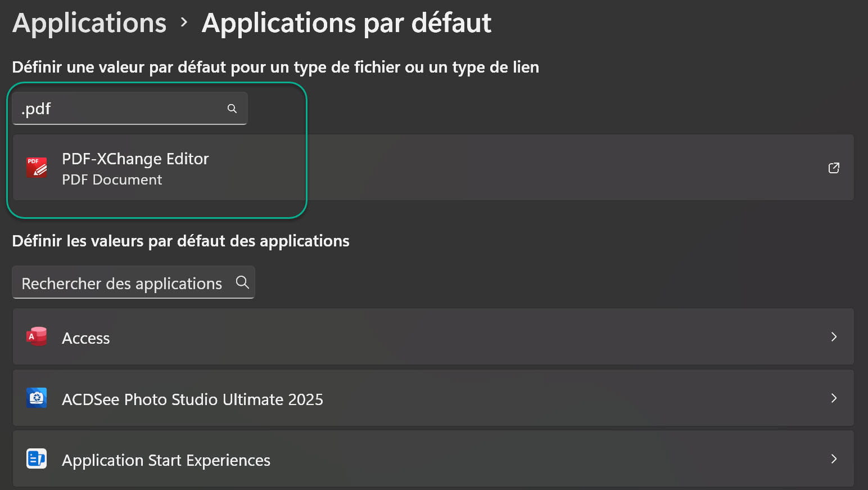Click the PDF-XChange Editor app icon
The image size is (868, 490).
tap(37, 168)
